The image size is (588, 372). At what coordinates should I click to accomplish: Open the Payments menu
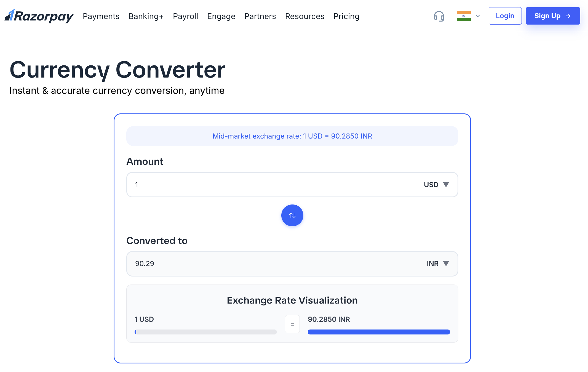click(101, 16)
